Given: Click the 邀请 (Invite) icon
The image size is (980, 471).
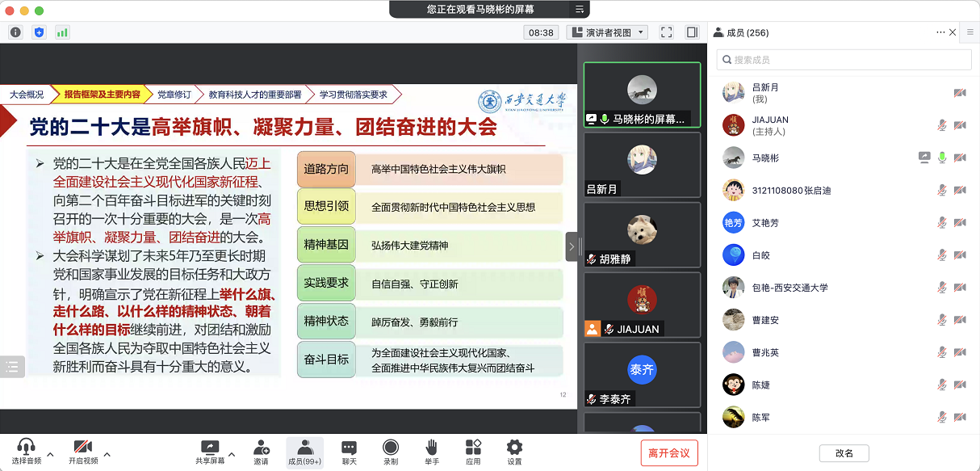Looking at the screenshot, I should 261,452.
